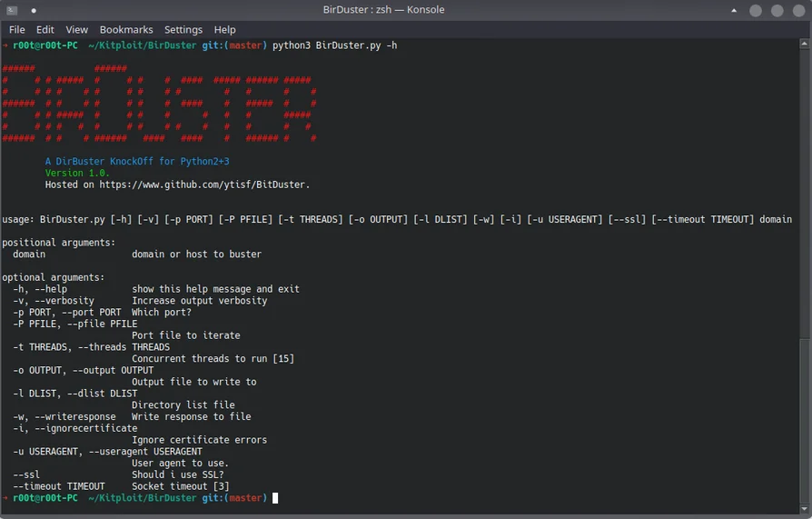The image size is (812, 519).
Task: Expand the Help menu
Action: [x=224, y=30]
